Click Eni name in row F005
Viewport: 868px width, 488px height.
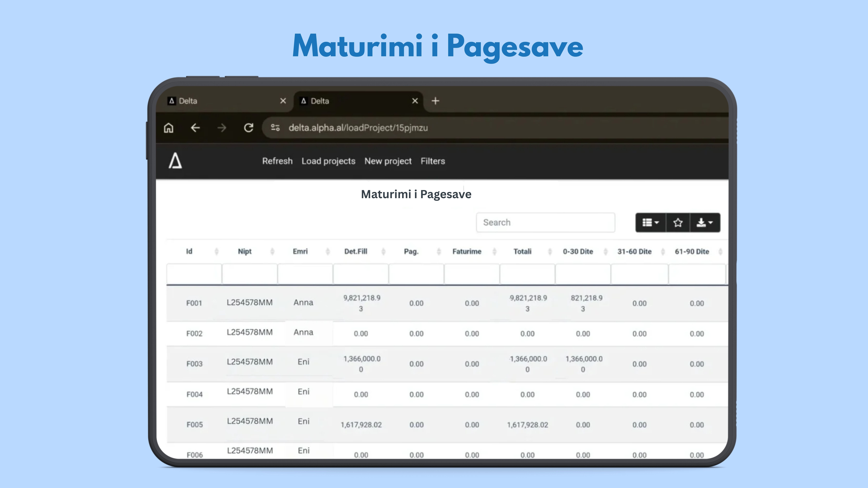(304, 421)
